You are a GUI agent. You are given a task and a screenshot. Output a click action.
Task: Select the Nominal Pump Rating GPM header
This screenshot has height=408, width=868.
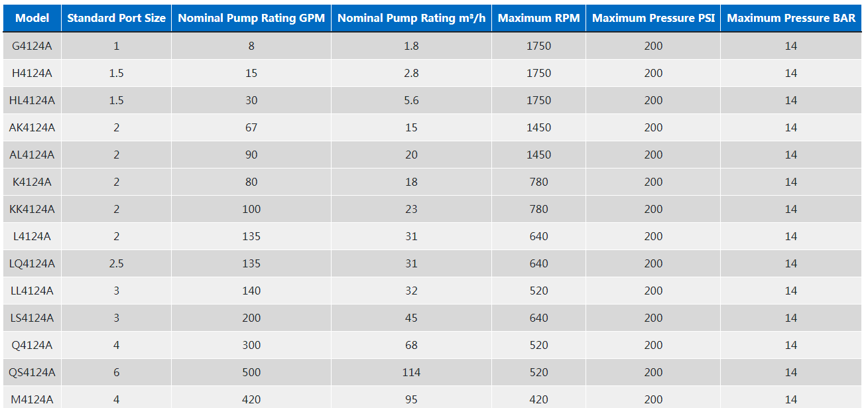pos(251,18)
